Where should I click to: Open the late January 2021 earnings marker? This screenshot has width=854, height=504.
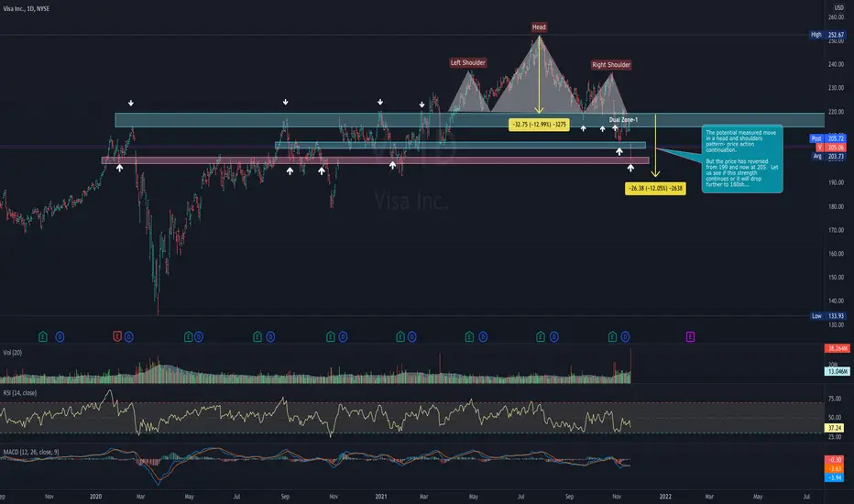click(400, 336)
